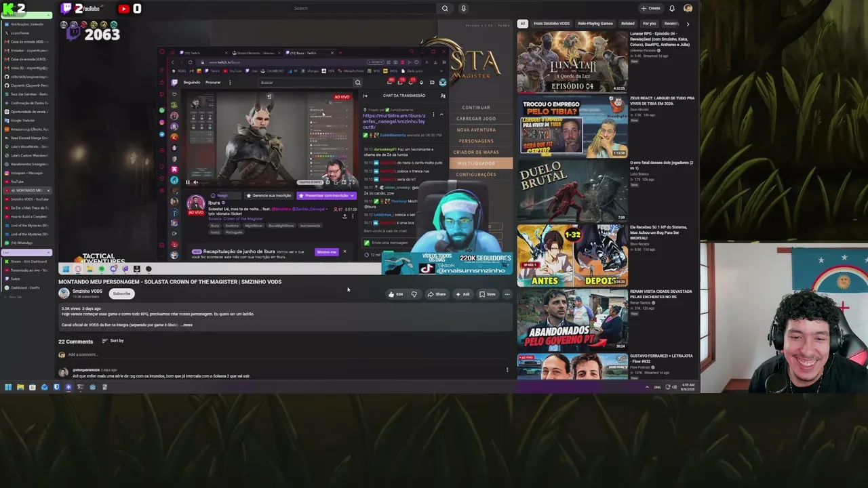Select the Related filter chip
Image resolution: width=868 pixels, height=488 pixels.
627,24
